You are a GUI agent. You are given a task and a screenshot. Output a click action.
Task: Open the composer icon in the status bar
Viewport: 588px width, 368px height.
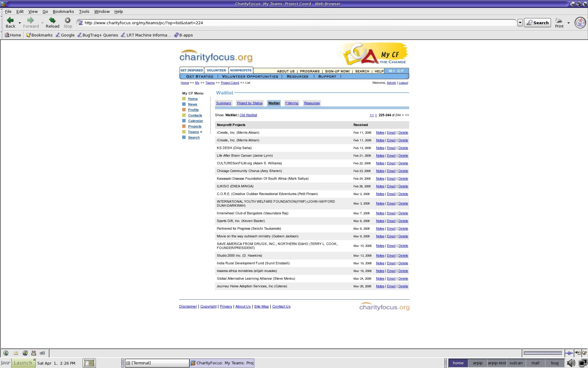(25, 353)
